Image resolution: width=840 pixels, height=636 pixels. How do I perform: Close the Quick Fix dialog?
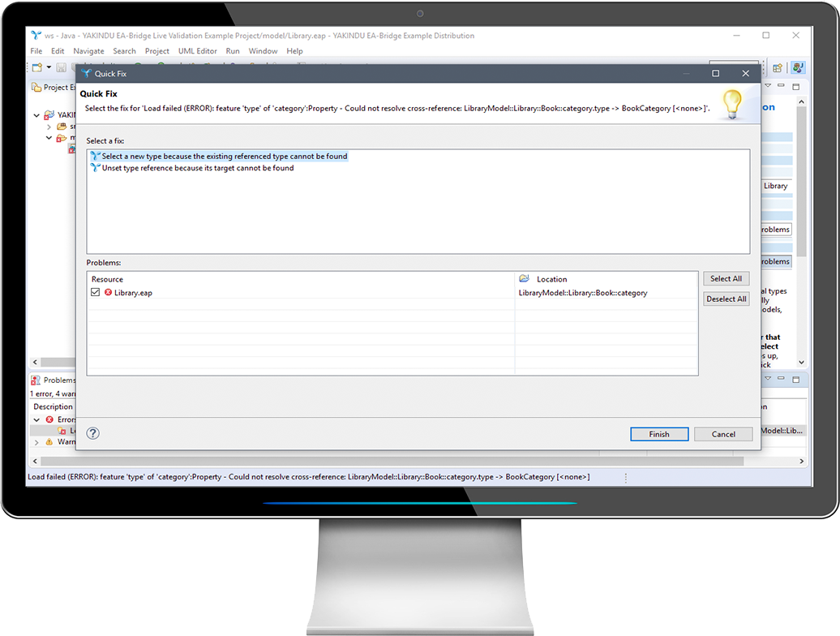(745, 73)
